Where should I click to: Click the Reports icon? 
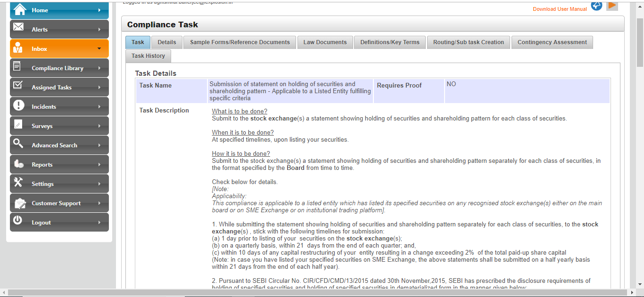(18, 164)
